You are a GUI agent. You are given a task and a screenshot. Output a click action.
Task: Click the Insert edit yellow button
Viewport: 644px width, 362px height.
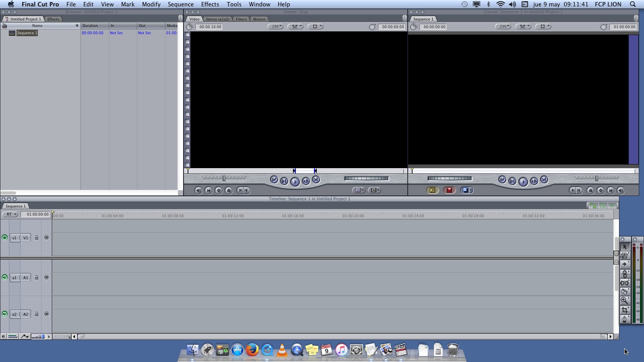point(432,190)
